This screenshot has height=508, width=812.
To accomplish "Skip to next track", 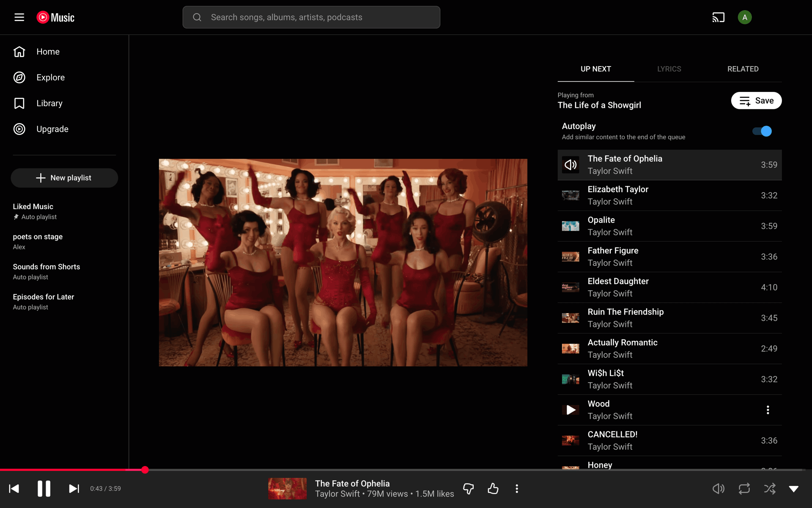I will (x=74, y=489).
